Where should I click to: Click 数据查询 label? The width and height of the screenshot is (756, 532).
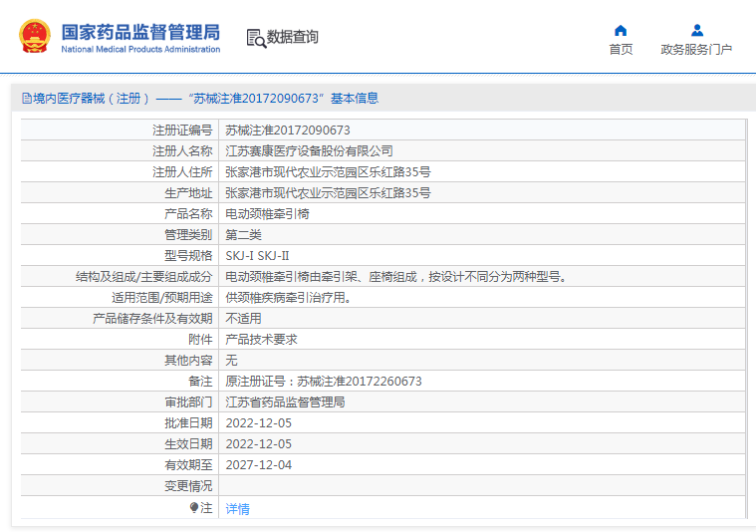(x=292, y=37)
